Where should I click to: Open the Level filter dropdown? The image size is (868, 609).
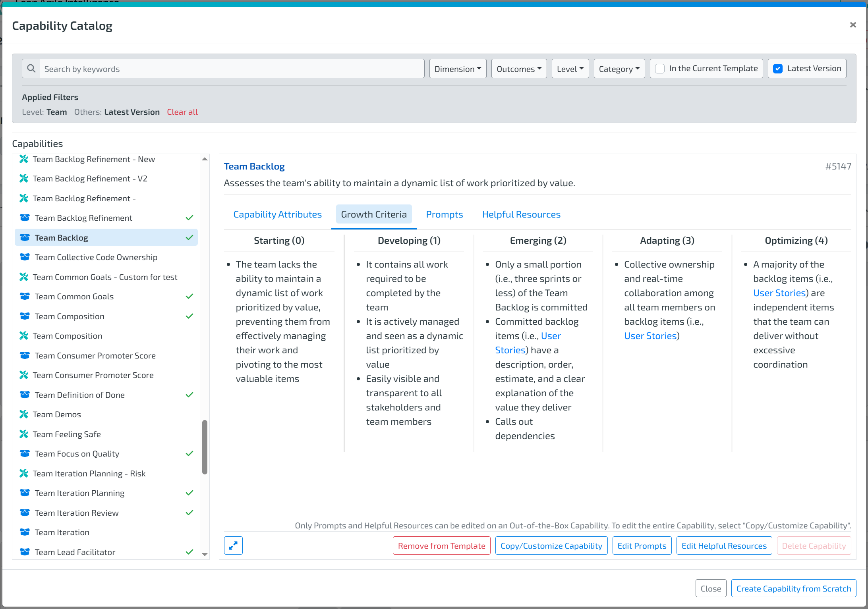(x=570, y=69)
